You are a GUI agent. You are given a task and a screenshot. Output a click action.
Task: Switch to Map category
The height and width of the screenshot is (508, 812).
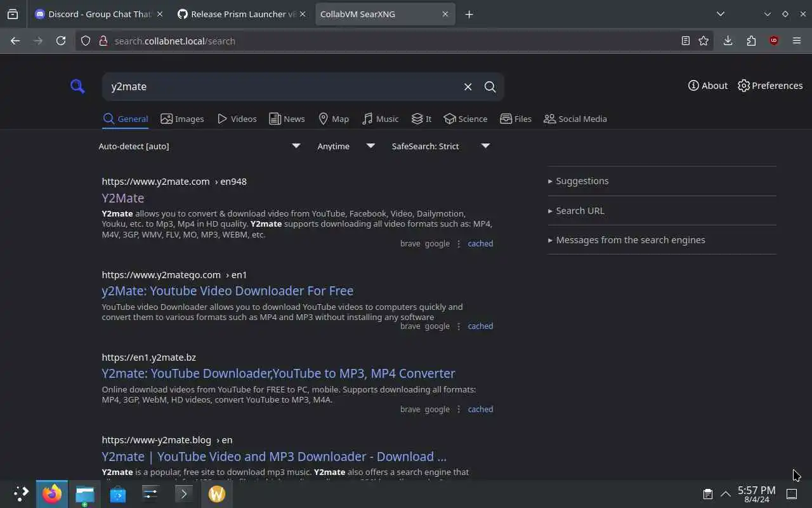tap(333, 119)
